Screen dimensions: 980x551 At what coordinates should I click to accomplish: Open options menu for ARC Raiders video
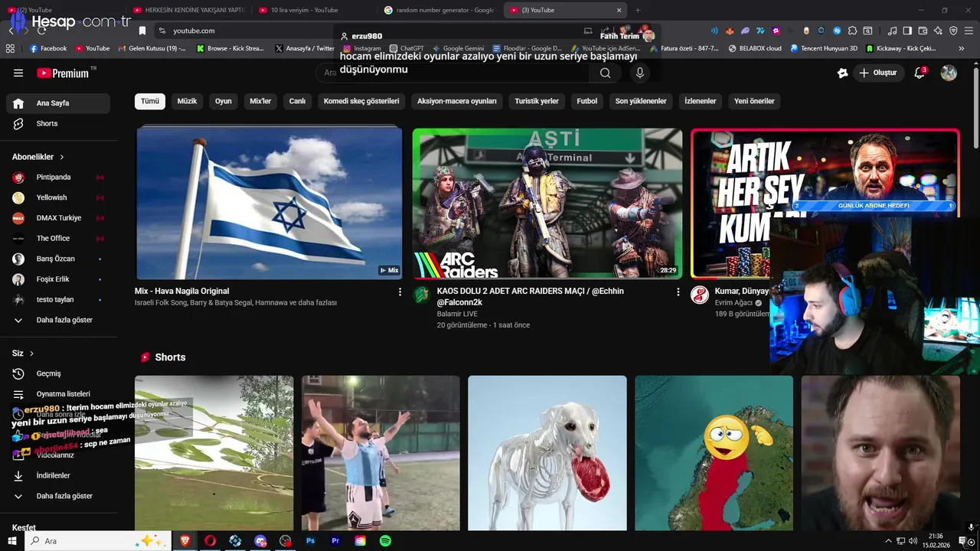point(678,292)
